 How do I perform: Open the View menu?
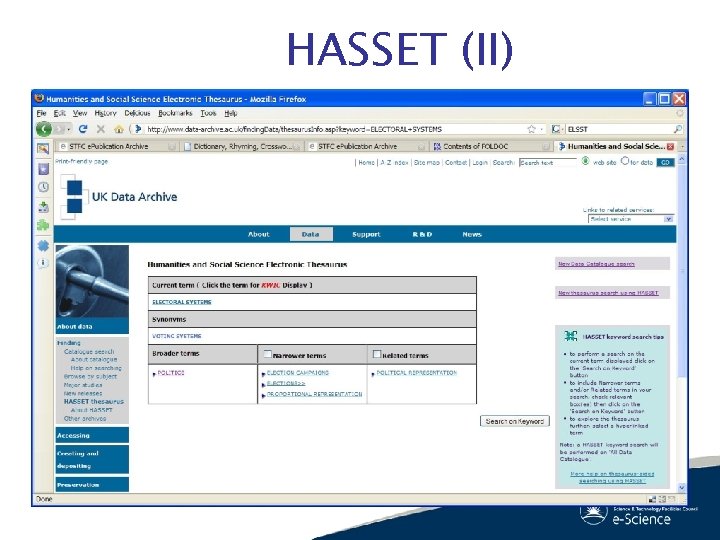[80, 113]
